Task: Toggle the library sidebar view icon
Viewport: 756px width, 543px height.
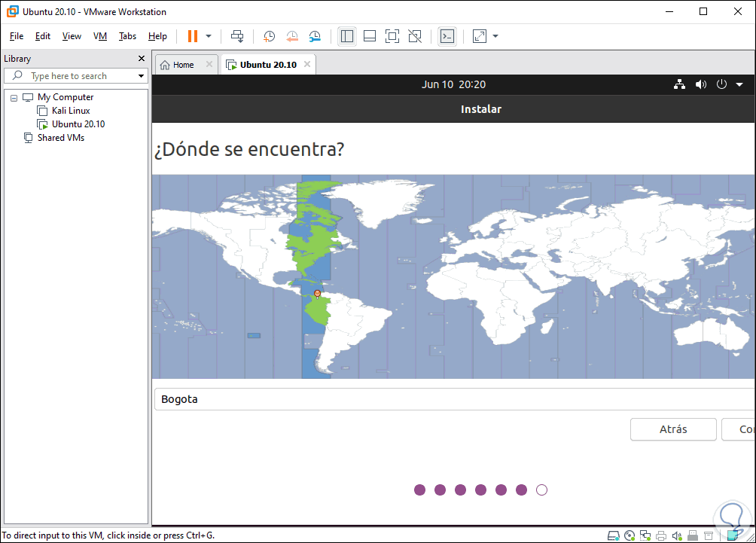Action: [347, 36]
